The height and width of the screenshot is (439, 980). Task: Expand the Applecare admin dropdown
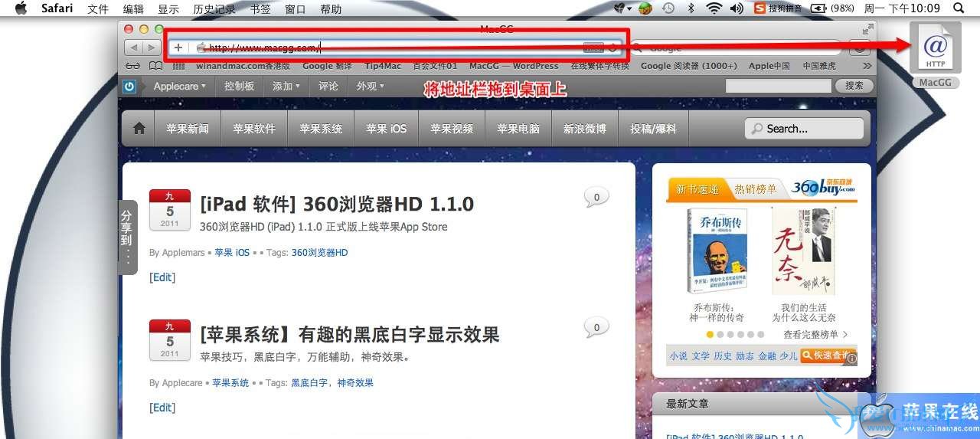click(x=179, y=87)
